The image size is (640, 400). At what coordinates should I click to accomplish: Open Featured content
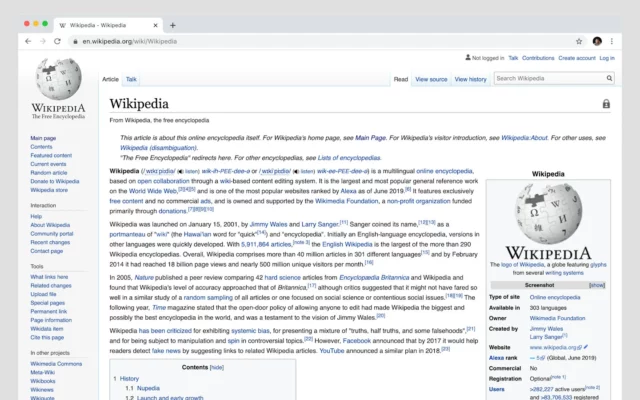[x=51, y=155]
